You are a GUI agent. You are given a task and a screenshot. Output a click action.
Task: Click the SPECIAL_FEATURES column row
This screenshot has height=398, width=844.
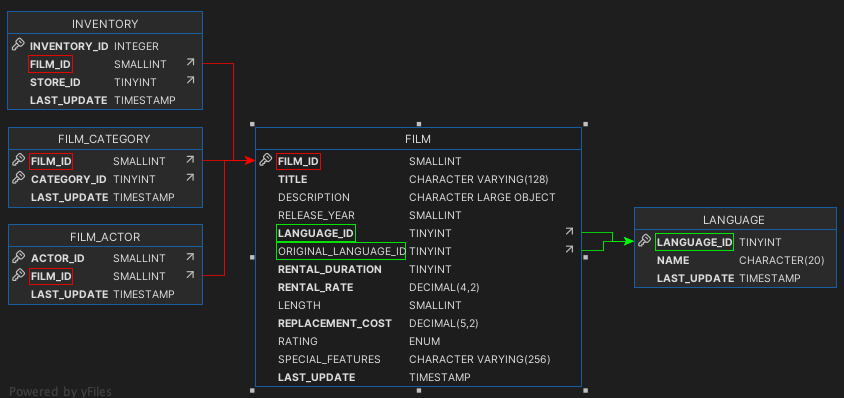click(418, 359)
